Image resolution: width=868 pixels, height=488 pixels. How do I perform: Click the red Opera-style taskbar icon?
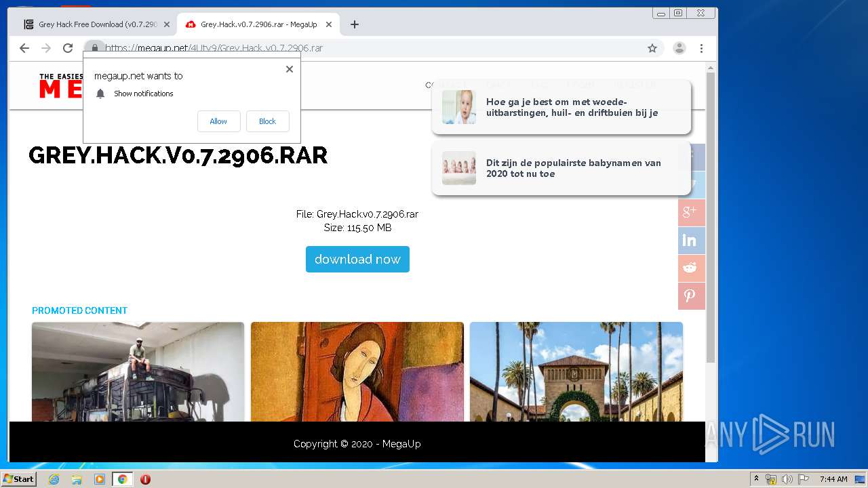click(x=145, y=479)
